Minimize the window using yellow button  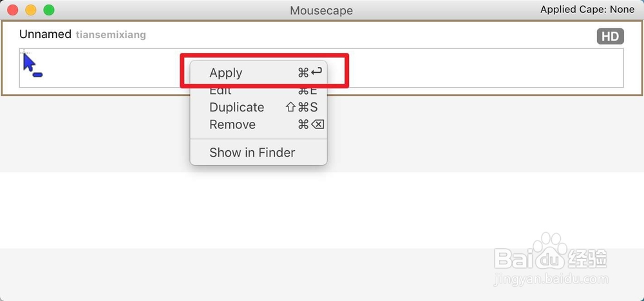coord(31,10)
